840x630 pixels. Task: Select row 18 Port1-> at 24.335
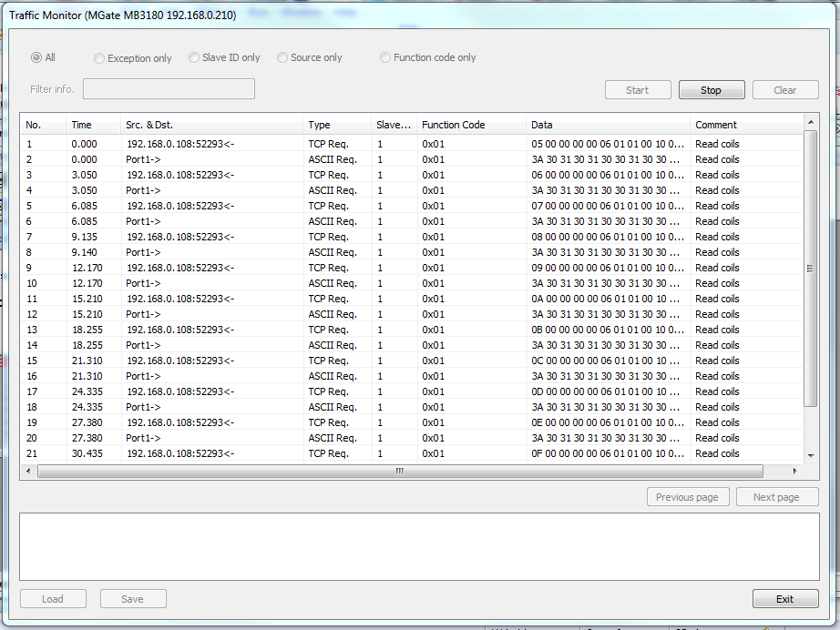point(412,408)
